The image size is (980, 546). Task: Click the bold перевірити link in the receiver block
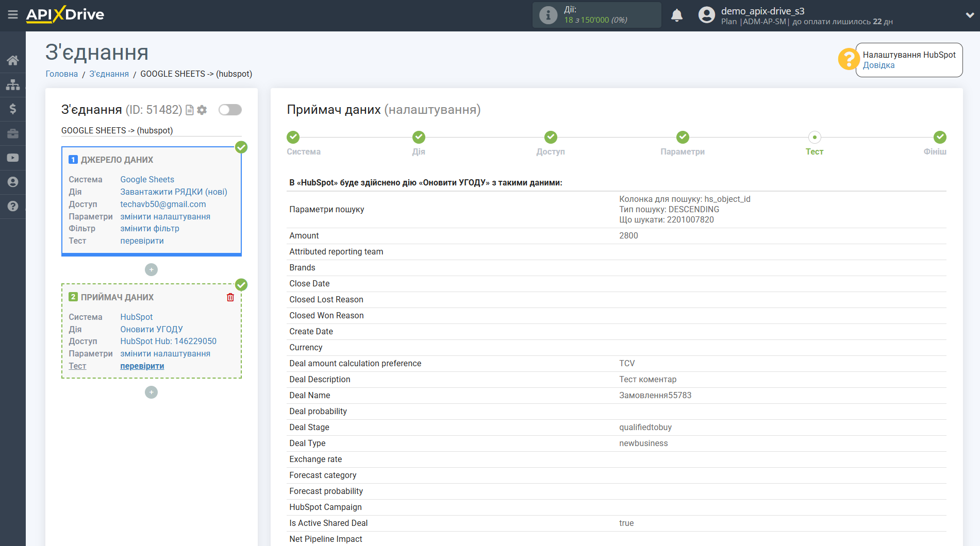click(x=142, y=366)
